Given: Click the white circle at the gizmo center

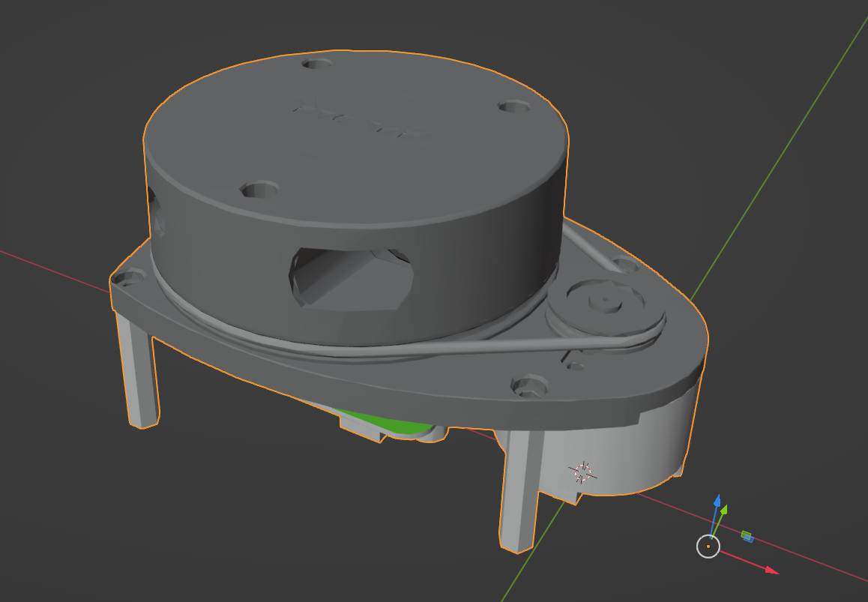Looking at the screenshot, I should coord(708,547).
